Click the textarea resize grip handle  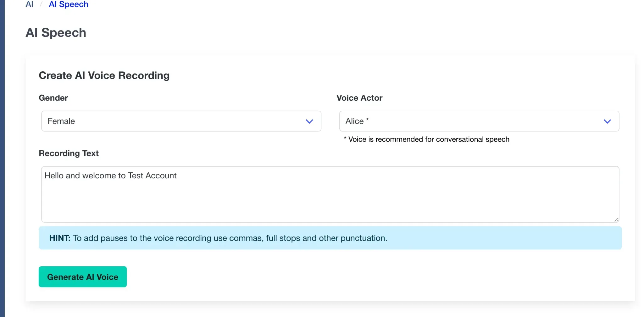[616, 220]
